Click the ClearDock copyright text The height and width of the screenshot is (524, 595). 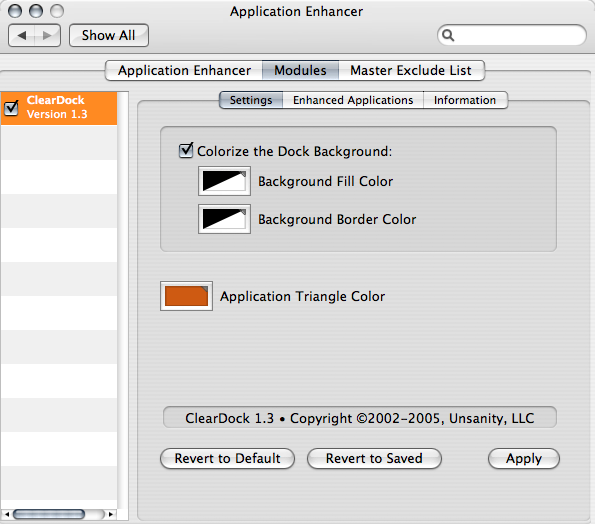coord(360,418)
